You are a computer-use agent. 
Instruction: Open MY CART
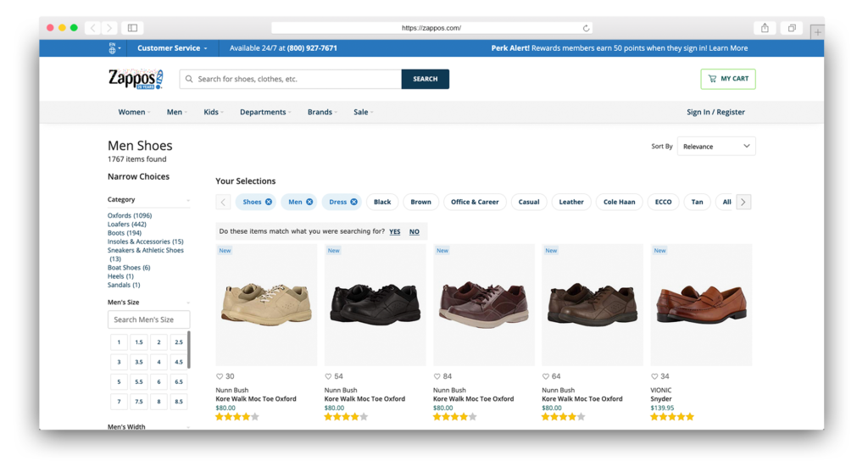click(x=728, y=79)
